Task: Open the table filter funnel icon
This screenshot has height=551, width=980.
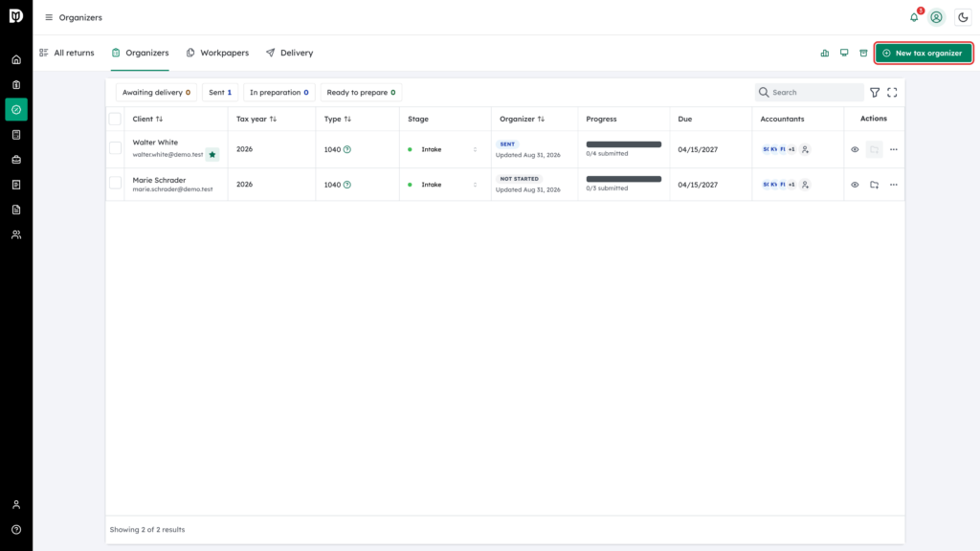Action: click(x=875, y=93)
